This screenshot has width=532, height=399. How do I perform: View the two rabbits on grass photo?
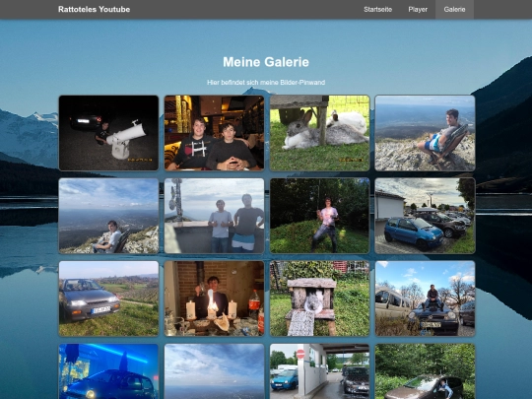[x=319, y=133]
